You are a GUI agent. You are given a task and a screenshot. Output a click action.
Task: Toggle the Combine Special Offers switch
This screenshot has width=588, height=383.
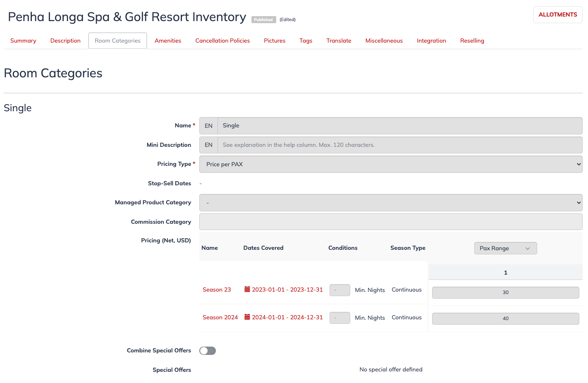pos(208,351)
